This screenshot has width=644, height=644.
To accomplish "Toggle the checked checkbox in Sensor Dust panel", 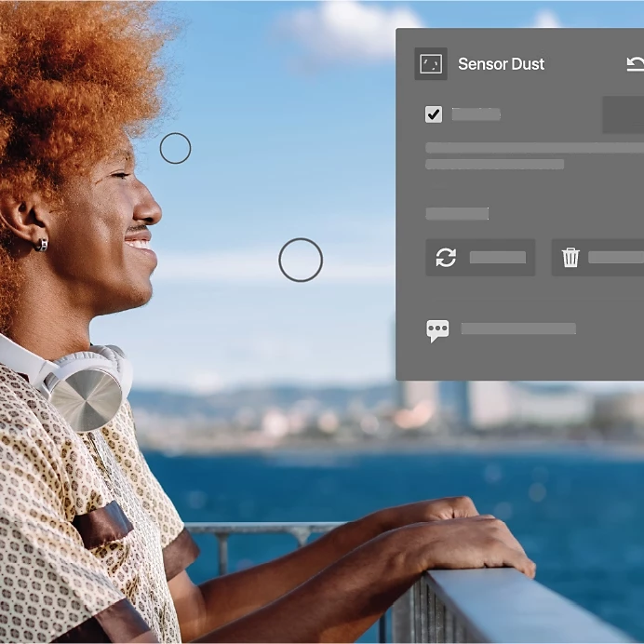I will [434, 114].
